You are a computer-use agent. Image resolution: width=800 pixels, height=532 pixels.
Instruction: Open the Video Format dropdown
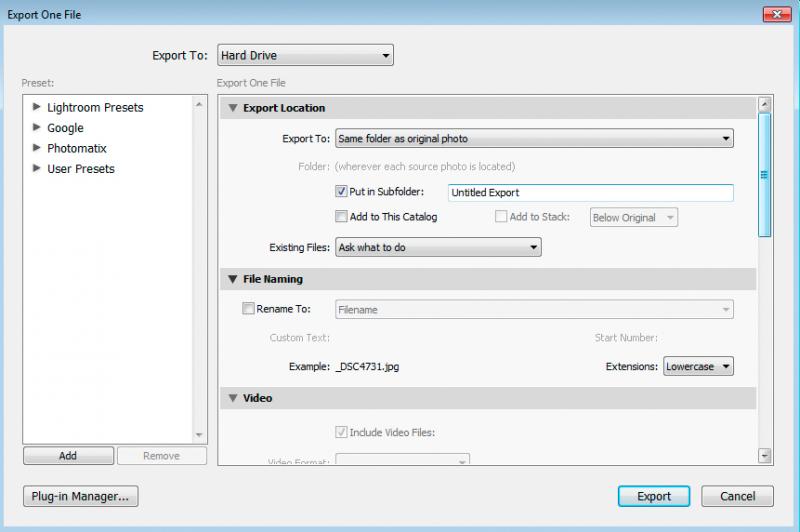(x=403, y=459)
